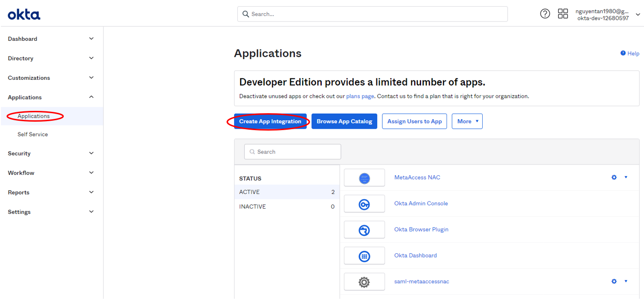The image size is (644, 303).
Task: Open the Okta Admin Console link
Action: [421, 203]
